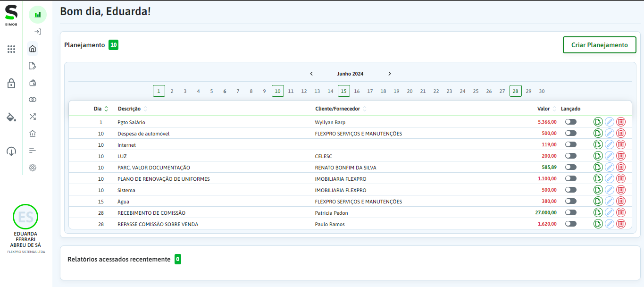Toggle Lançado for Despesa de automóvel
Image resolution: width=644 pixels, height=287 pixels.
pyautogui.click(x=571, y=133)
